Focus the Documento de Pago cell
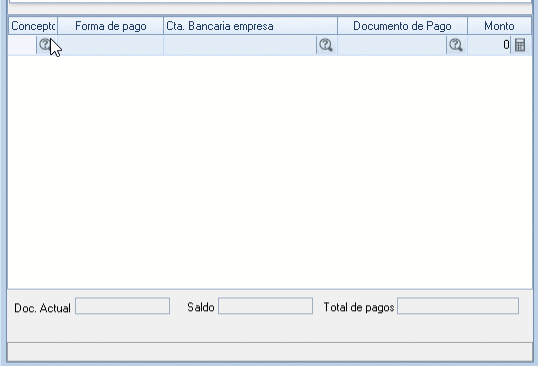The width and height of the screenshot is (538, 366). pyautogui.click(x=392, y=45)
